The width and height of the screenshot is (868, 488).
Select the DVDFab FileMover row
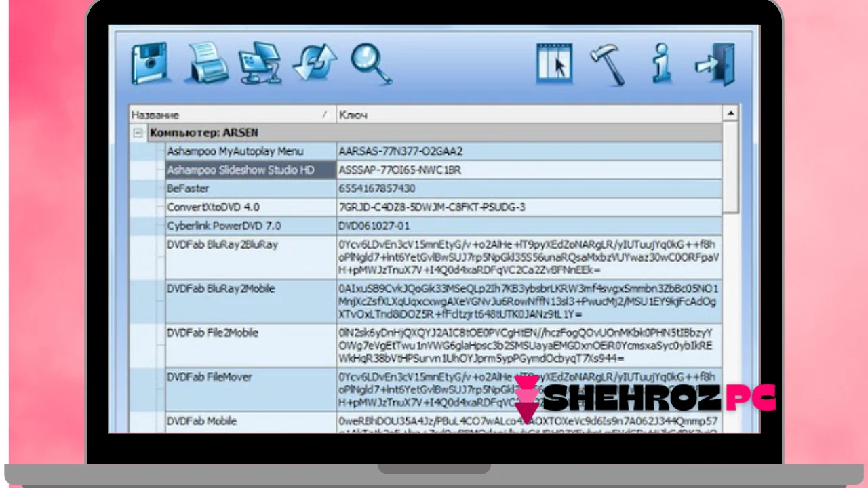tap(444, 389)
